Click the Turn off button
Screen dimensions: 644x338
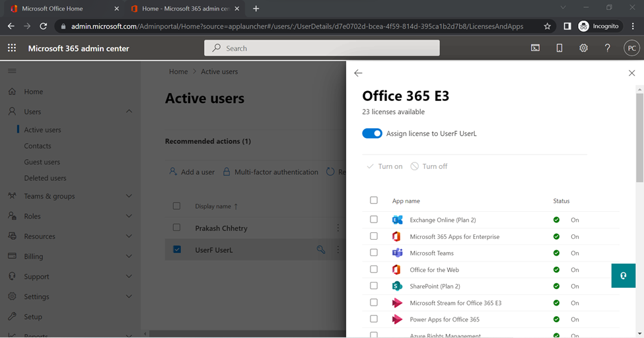[429, 166]
